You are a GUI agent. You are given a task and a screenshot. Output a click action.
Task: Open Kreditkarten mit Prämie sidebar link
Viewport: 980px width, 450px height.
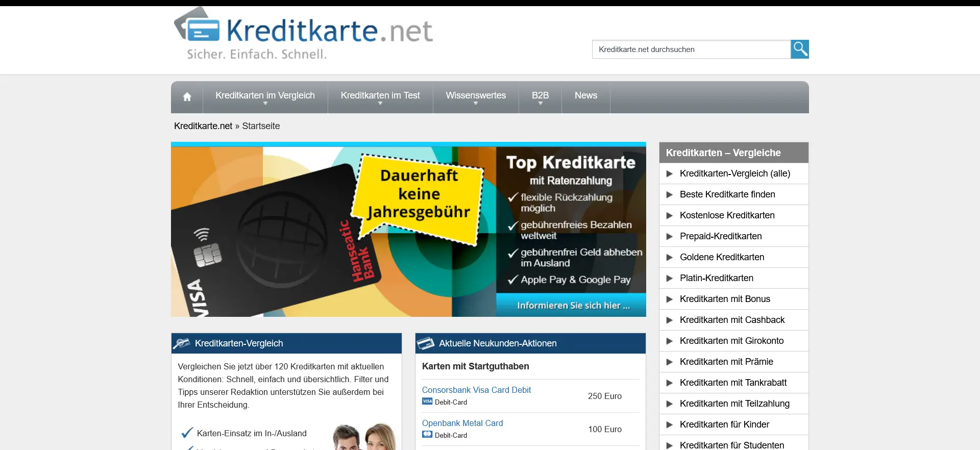point(726,362)
